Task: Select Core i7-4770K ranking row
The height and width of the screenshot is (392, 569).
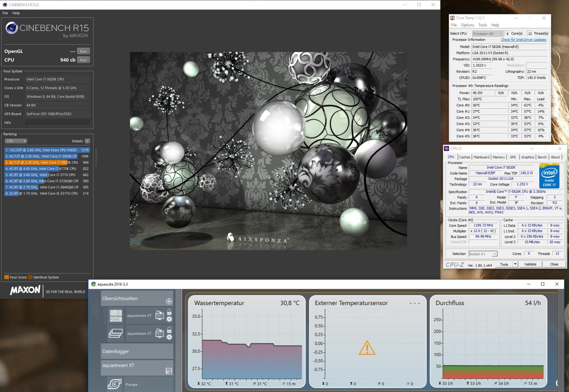Action: (47, 168)
